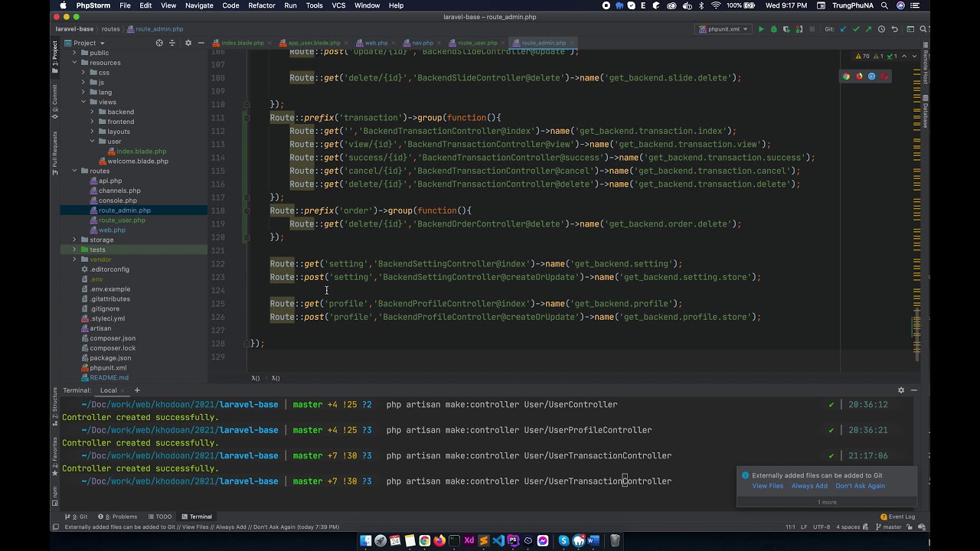Click the View Files link in notification
980x551 pixels.
click(767, 486)
